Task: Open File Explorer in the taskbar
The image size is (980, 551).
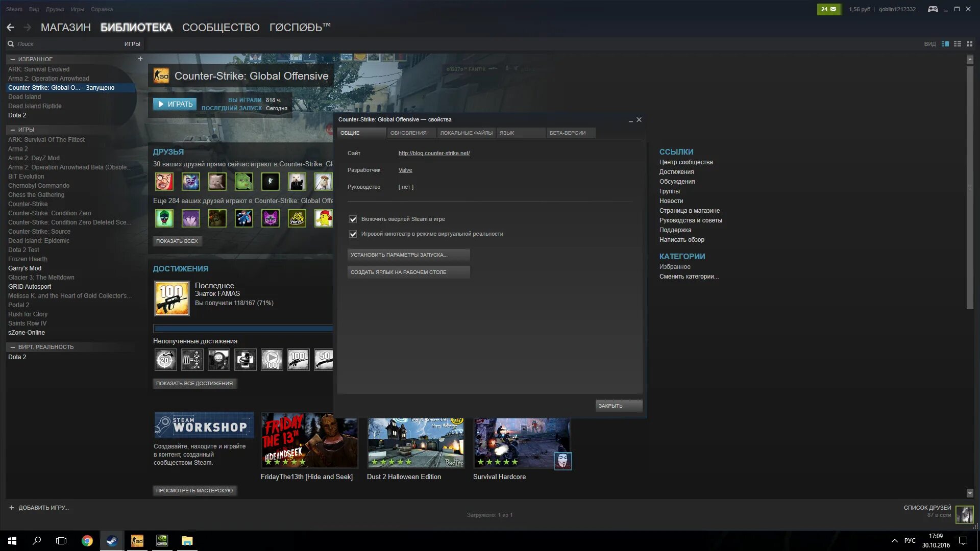Action: click(187, 541)
